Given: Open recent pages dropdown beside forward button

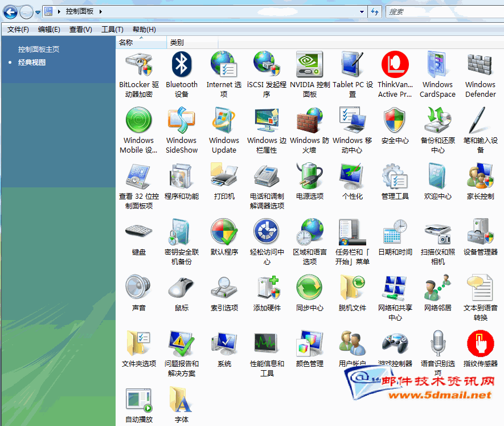Looking at the screenshot, I should click(x=38, y=12).
